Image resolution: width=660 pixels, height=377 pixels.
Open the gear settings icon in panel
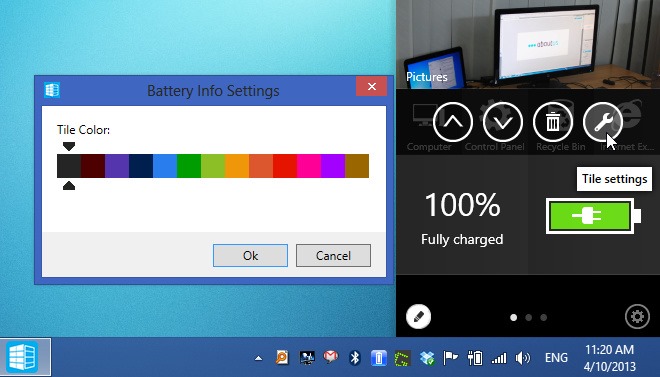tap(637, 316)
